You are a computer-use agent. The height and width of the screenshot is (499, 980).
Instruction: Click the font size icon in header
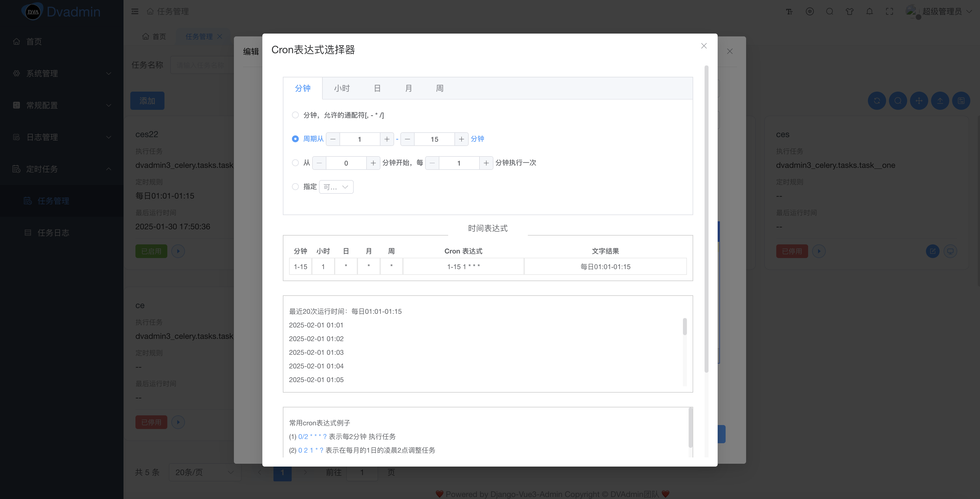pyautogui.click(x=789, y=11)
